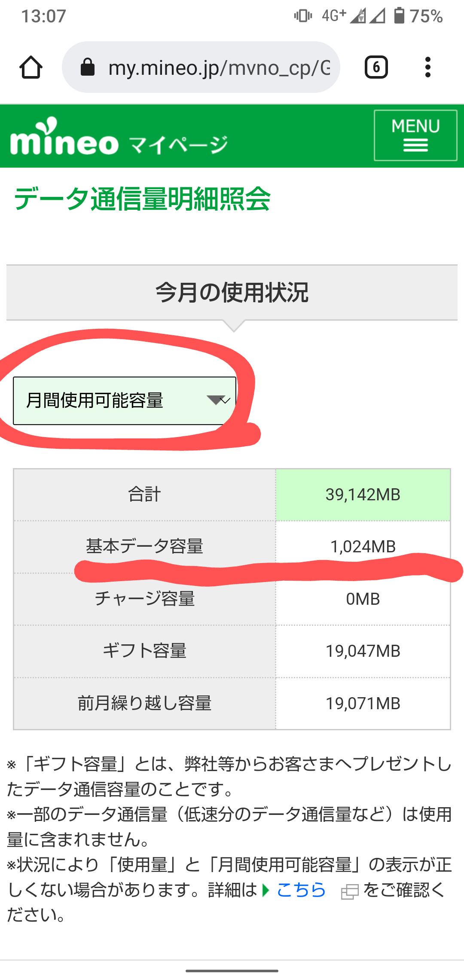Tap the external-link icon beside こちら
The height and width of the screenshot is (980, 464).
pos(349,892)
